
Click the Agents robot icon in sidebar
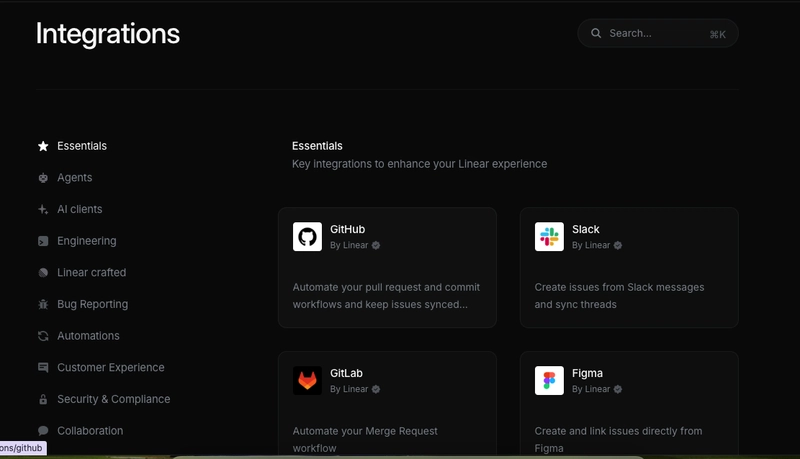point(43,178)
